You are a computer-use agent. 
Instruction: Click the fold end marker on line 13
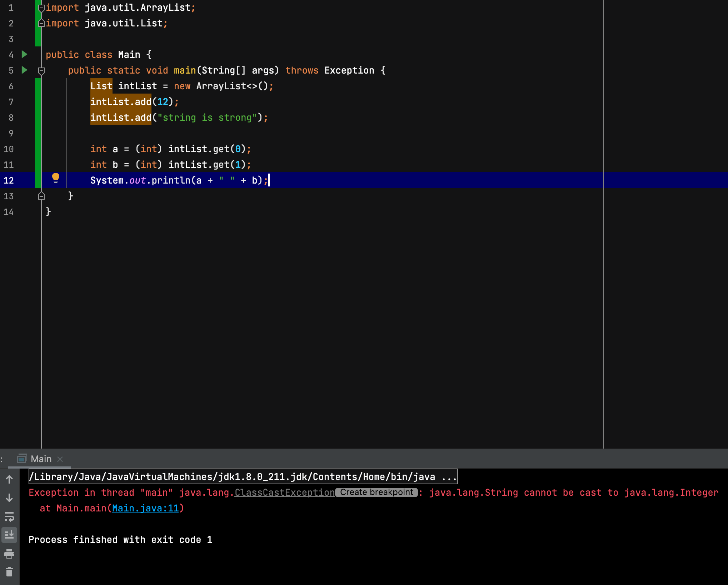(x=41, y=196)
